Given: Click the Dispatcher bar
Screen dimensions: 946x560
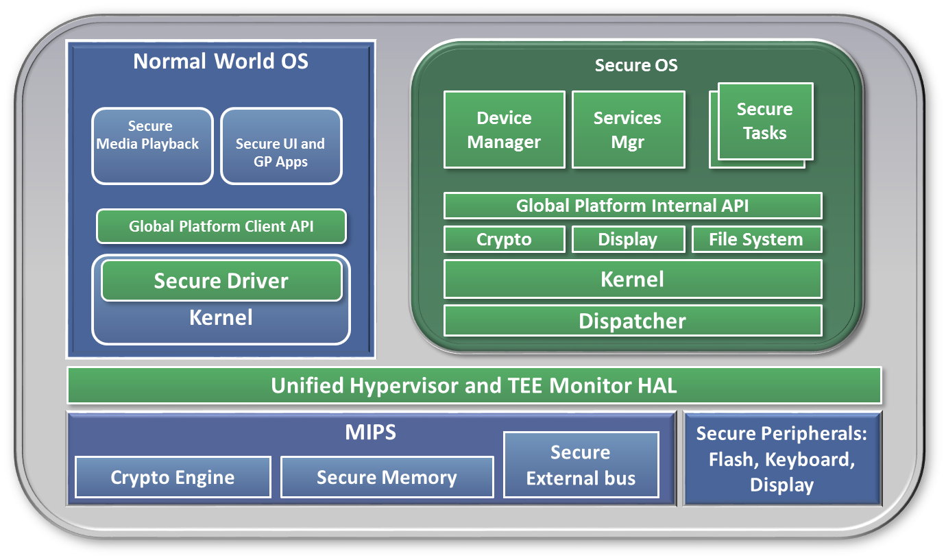Looking at the screenshot, I should coord(633,321).
